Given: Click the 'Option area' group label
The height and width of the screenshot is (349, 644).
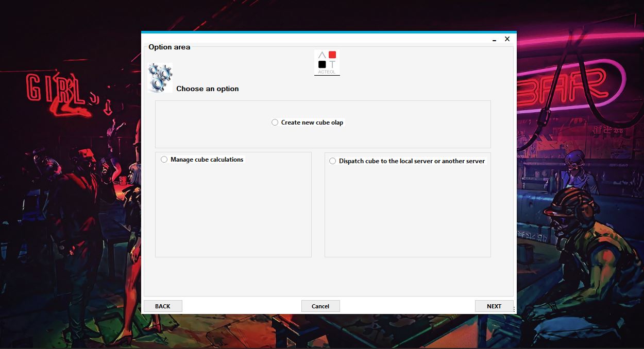Looking at the screenshot, I should pyautogui.click(x=170, y=47).
